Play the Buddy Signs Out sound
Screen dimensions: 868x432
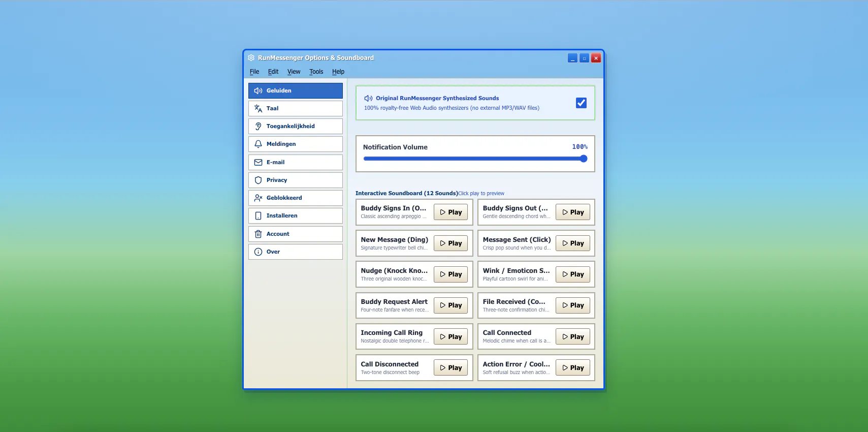point(573,212)
